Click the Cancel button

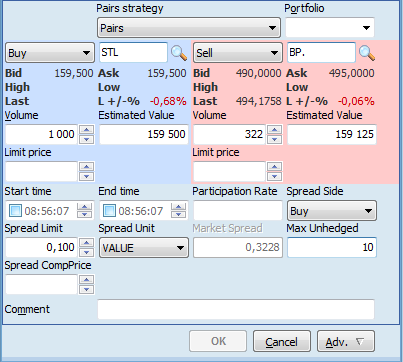(x=282, y=341)
